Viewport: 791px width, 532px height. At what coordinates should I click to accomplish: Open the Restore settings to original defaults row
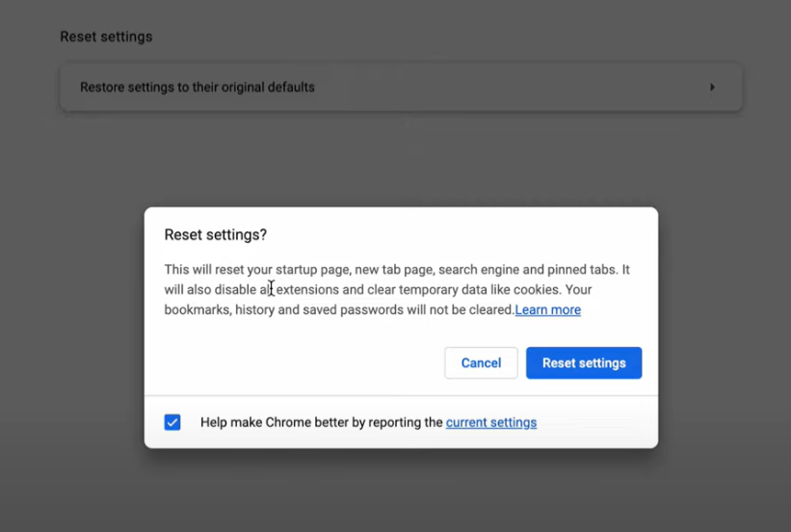[x=401, y=88]
